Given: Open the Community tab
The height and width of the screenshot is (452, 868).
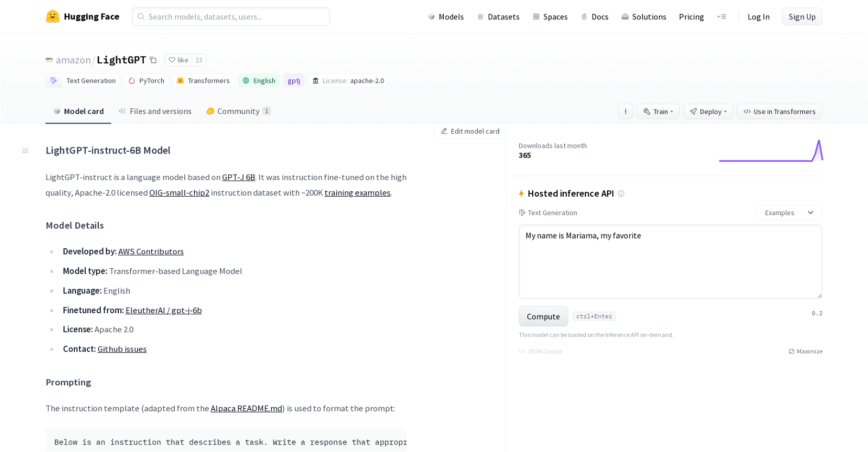Looking at the screenshot, I should [238, 111].
